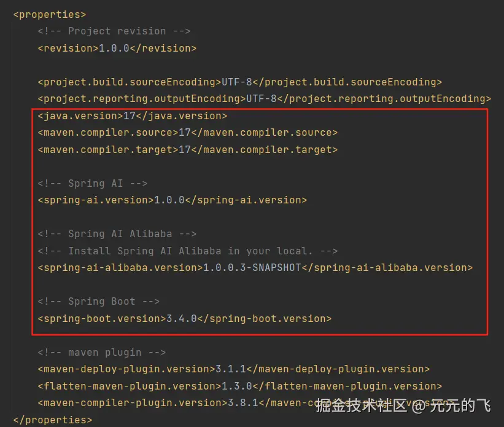
Task: Click the spring-boot.version 3.4.0 line
Action: (x=184, y=319)
